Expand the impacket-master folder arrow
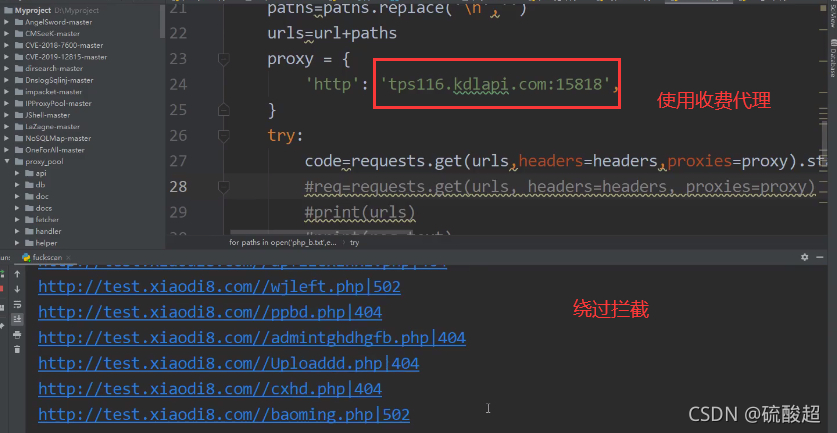The image size is (837, 433). click(x=7, y=92)
